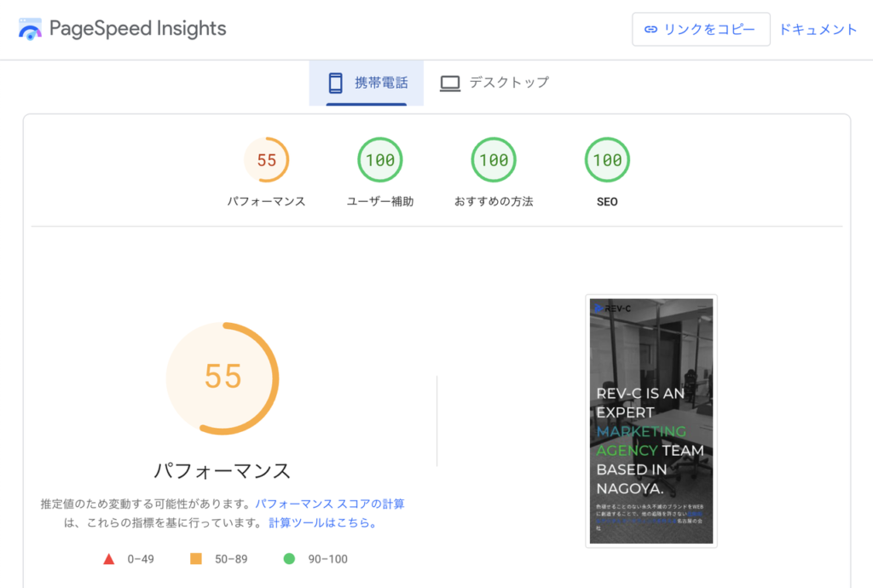This screenshot has height=588, width=873.
Task: Select the 携帯電話 tab
Action: point(367,83)
